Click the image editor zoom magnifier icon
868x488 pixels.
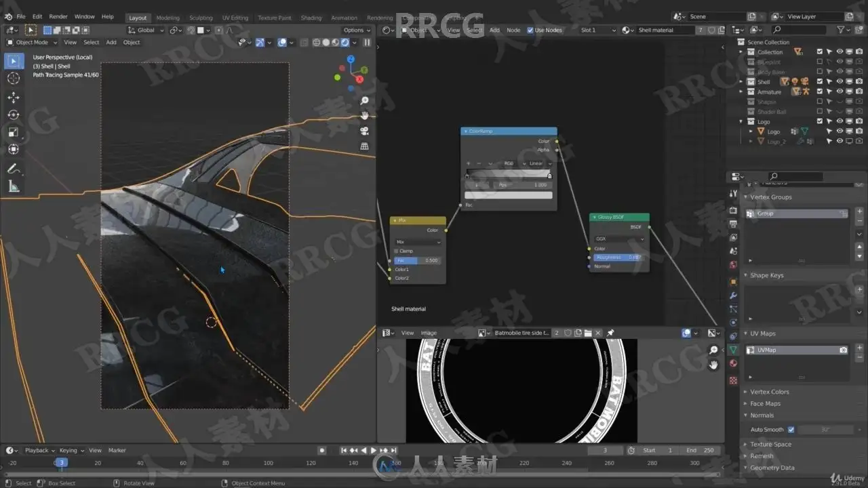click(713, 350)
